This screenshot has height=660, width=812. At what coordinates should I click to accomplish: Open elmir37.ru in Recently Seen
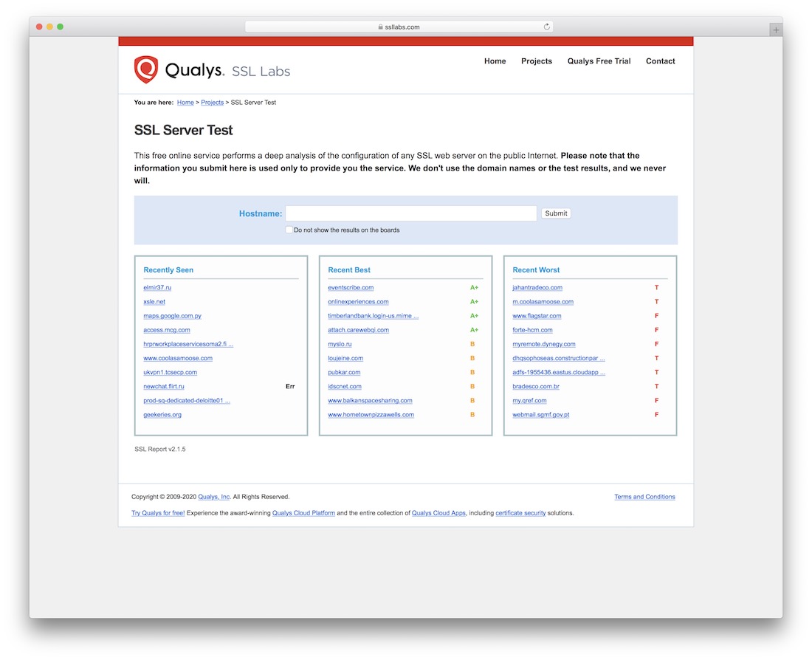[157, 287]
